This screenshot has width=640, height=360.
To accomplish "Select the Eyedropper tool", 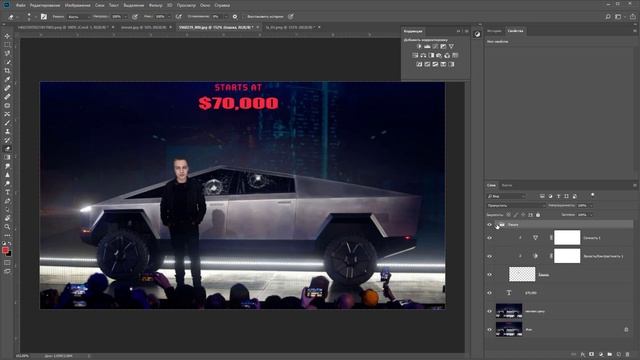I will (7, 79).
